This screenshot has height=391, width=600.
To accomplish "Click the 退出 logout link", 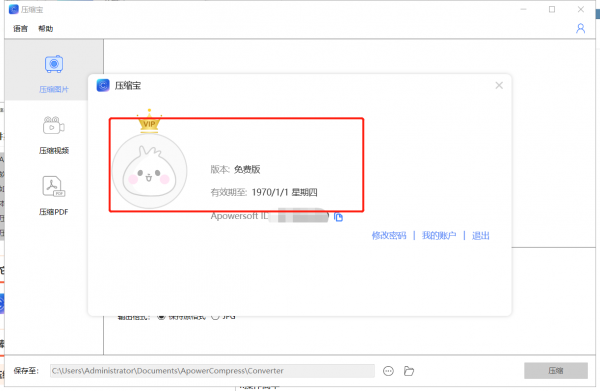I will tap(481, 235).
